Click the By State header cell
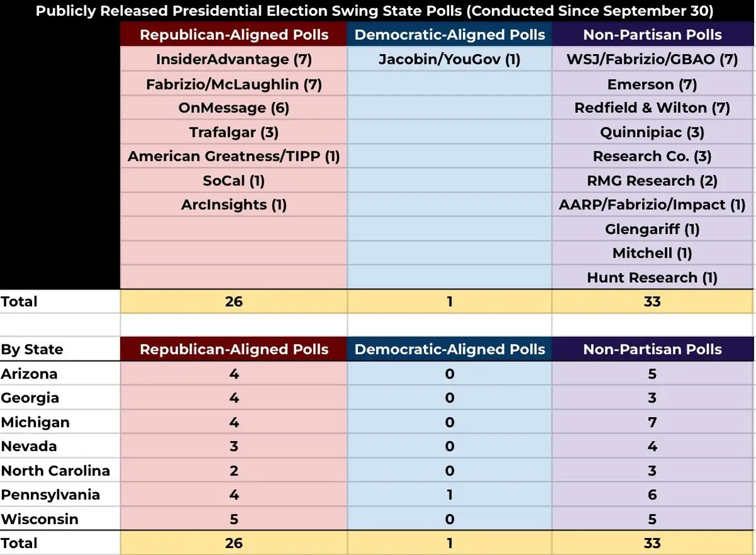This screenshot has width=756, height=555. (32, 350)
